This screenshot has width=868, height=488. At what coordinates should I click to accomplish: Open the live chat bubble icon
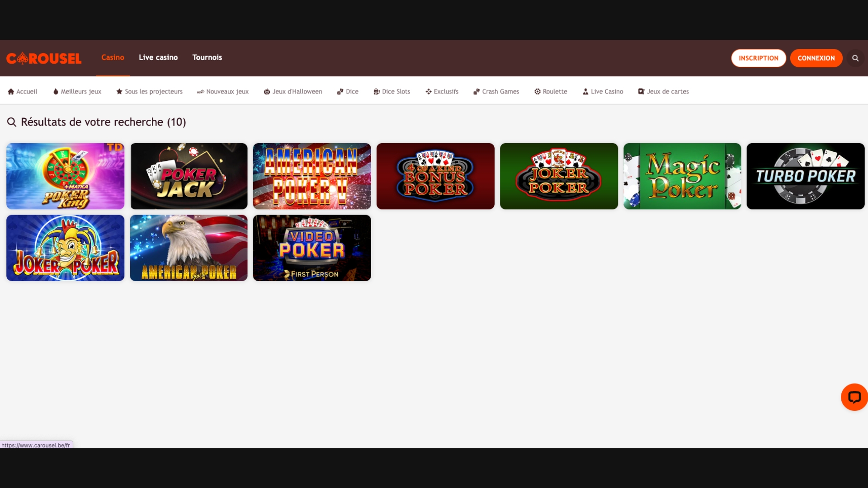click(x=854, y=397)
